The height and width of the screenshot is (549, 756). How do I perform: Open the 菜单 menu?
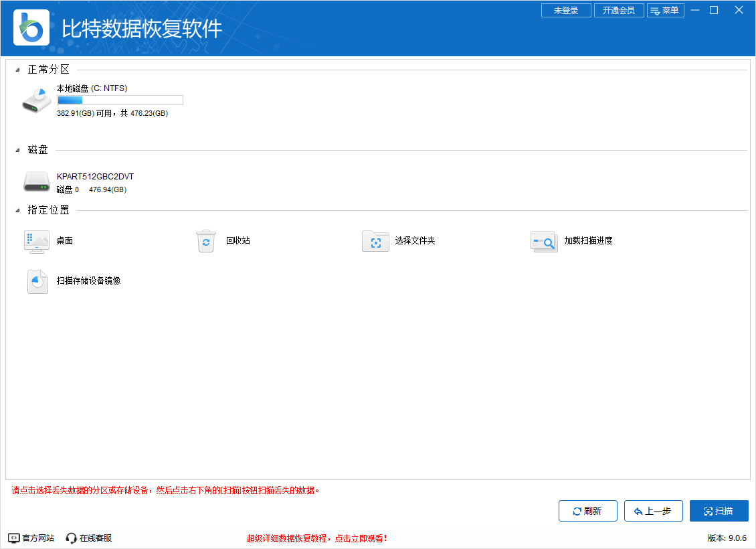(666, 10)
